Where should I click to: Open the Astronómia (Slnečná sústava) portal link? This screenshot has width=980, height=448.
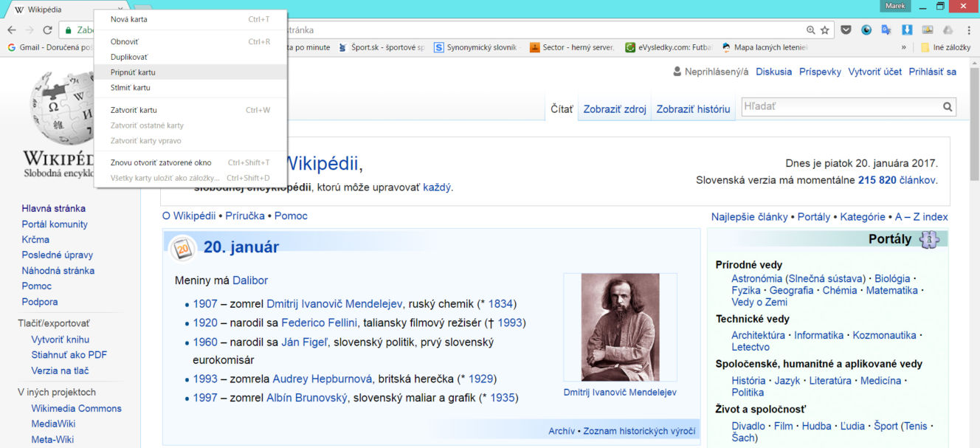[x=798, y=278]
